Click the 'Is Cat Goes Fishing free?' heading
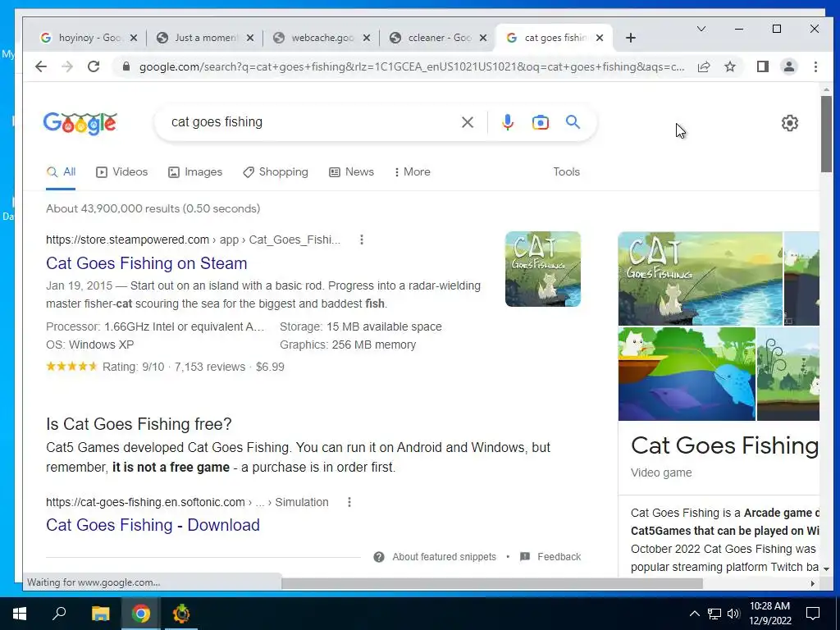840x630 pixels. pos(139,424)
